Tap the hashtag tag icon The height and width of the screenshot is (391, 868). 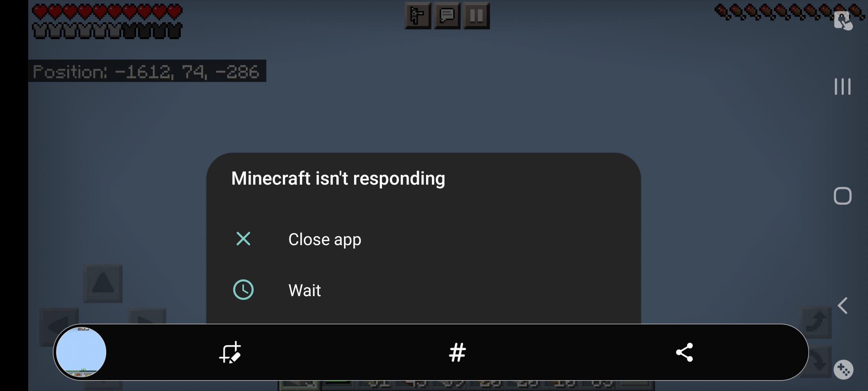click(457, 352)
